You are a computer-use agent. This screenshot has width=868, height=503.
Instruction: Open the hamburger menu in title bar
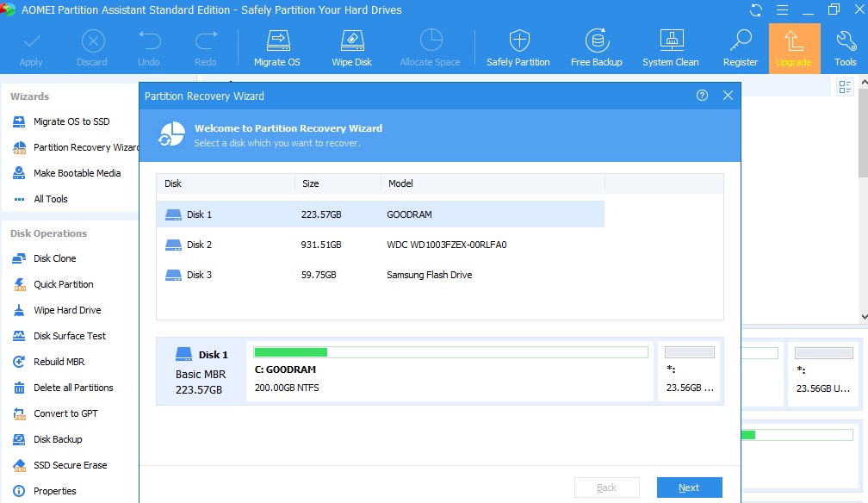(x=782, y=10)
